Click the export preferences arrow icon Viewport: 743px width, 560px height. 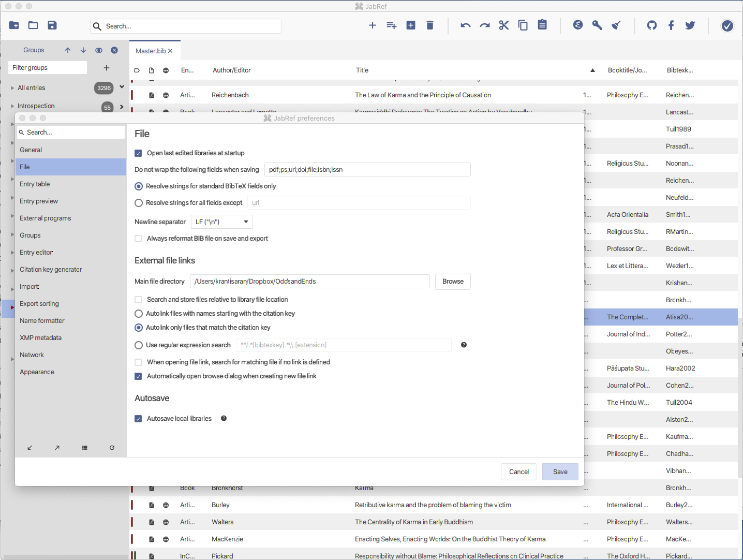click(x=57, y=448)
